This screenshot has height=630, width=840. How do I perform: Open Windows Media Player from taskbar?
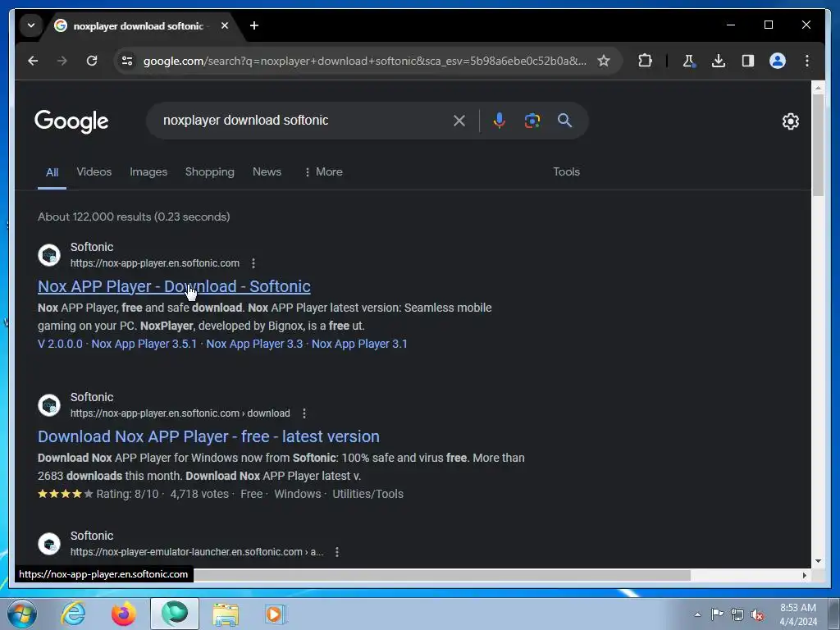(x=276, y=614)
